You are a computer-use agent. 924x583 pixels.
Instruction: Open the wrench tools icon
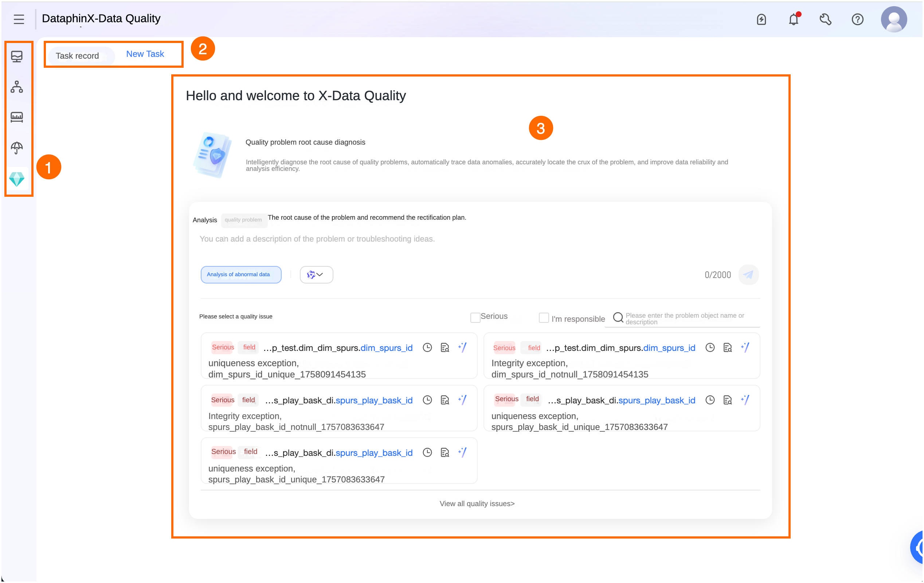click(825, 19)
